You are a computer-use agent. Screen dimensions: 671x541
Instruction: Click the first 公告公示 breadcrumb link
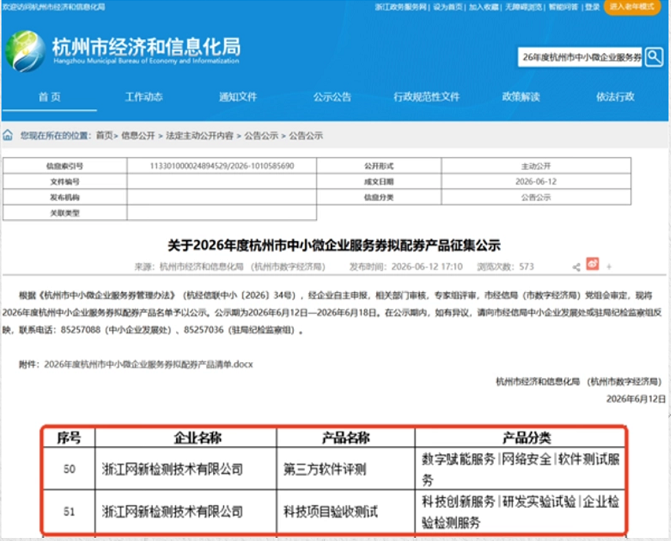[261, 136]
